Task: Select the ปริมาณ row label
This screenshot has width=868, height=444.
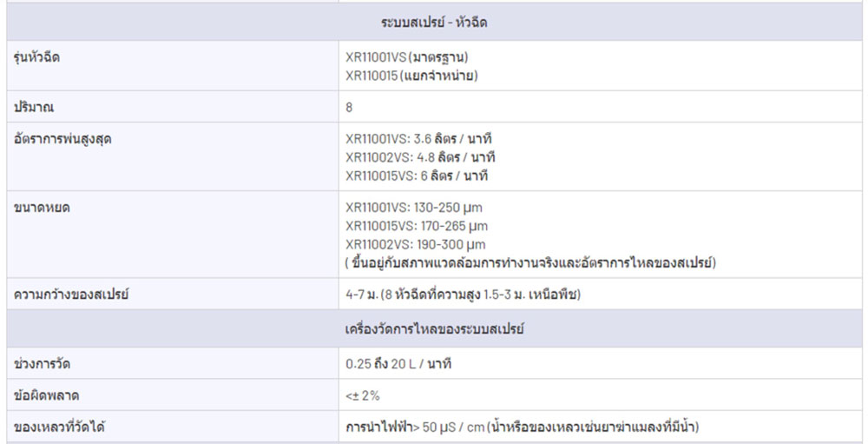Action: (34, 107)
